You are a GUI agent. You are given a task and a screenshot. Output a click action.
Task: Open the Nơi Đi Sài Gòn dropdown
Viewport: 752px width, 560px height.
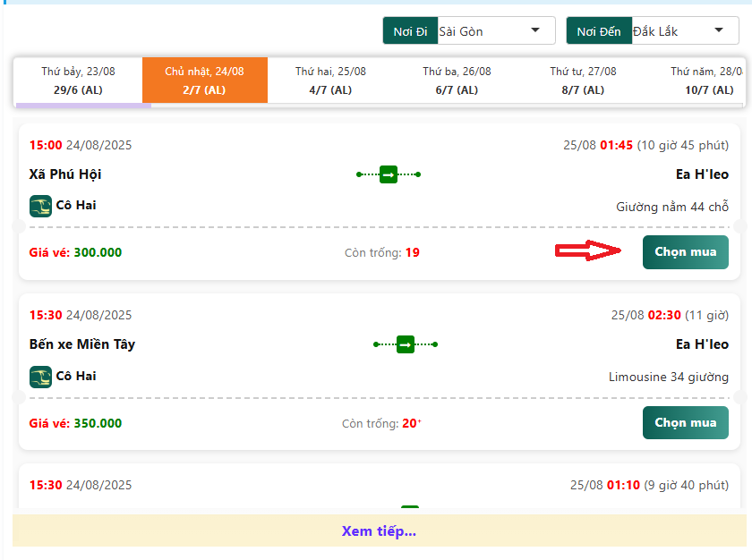click(490, 31)
